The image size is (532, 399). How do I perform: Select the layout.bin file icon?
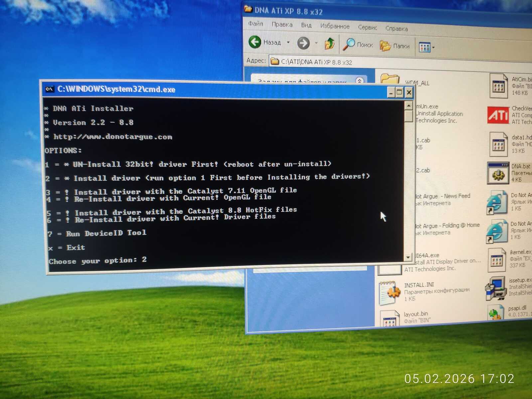click(389, 318)
